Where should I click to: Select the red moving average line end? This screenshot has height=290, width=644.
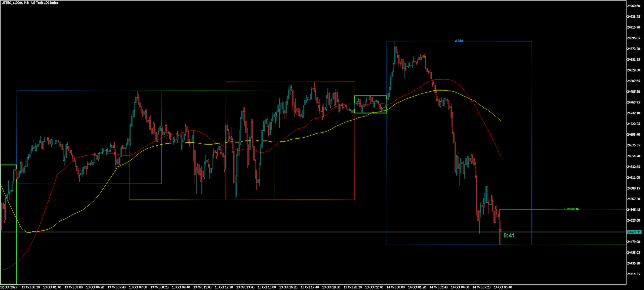point(500,156)
